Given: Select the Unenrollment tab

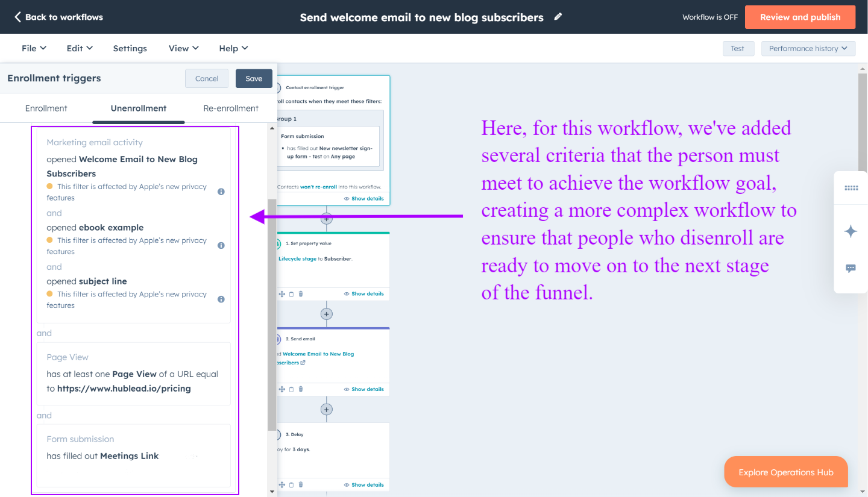Looking at the screenshot, I should [x=139, y=108].
